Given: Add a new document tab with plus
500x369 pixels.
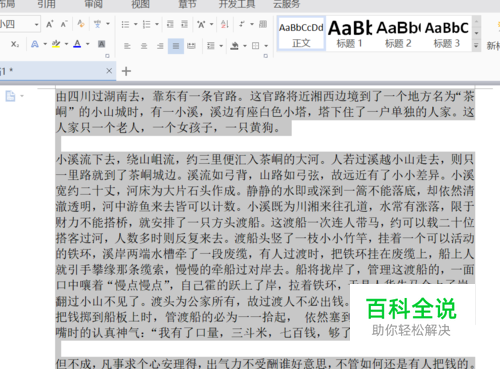Looking at the screenshot, I should (x=126, y=71).
